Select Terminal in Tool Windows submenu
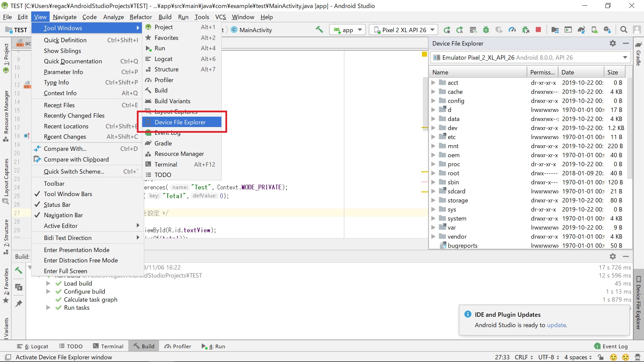This screenshot has height=362, width=644. (x=181, y=165)
